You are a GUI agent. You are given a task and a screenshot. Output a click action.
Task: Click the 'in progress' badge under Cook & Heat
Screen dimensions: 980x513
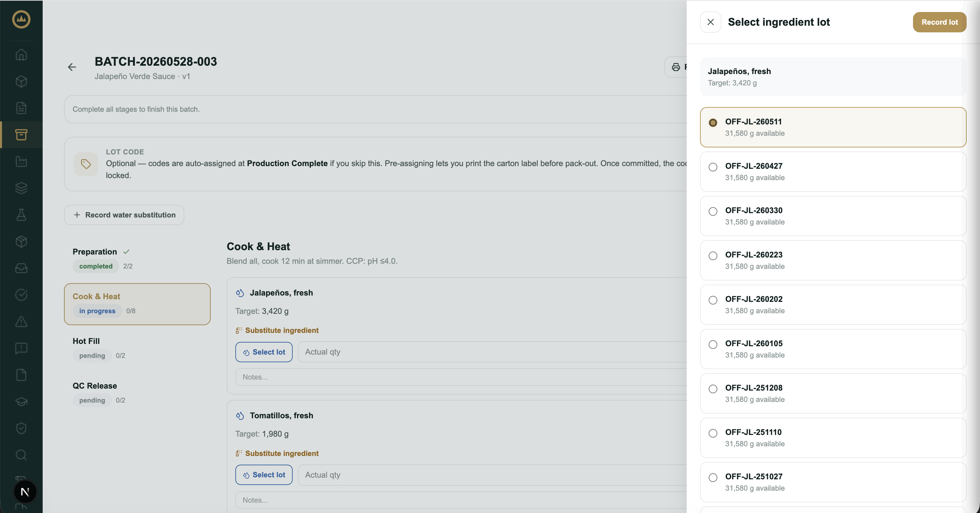click(97, 311)
